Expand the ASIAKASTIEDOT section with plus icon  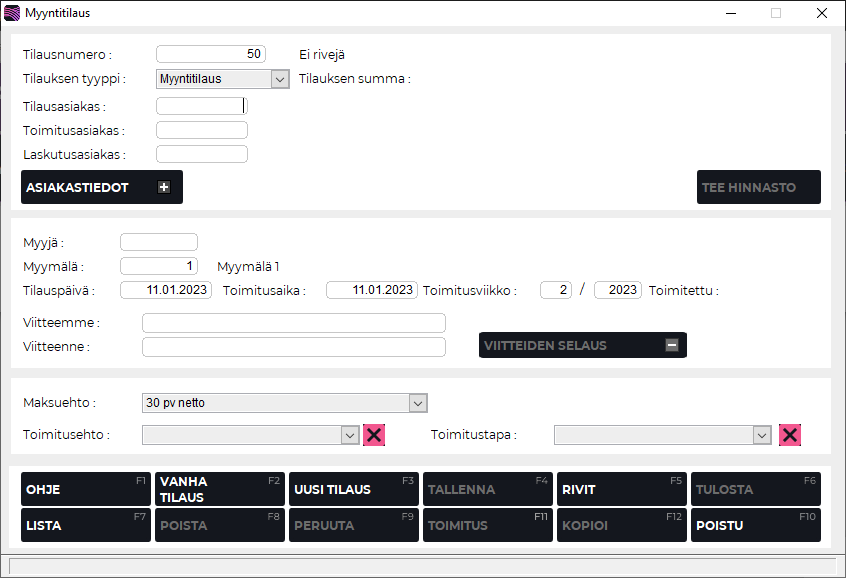(164, 187)
